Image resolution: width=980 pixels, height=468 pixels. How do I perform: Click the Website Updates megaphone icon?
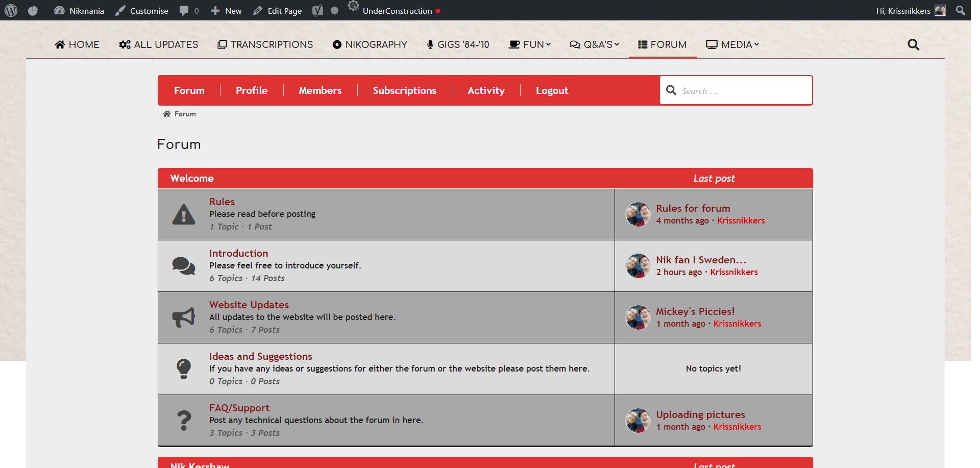pyautogui.click(x=184, y=317)
